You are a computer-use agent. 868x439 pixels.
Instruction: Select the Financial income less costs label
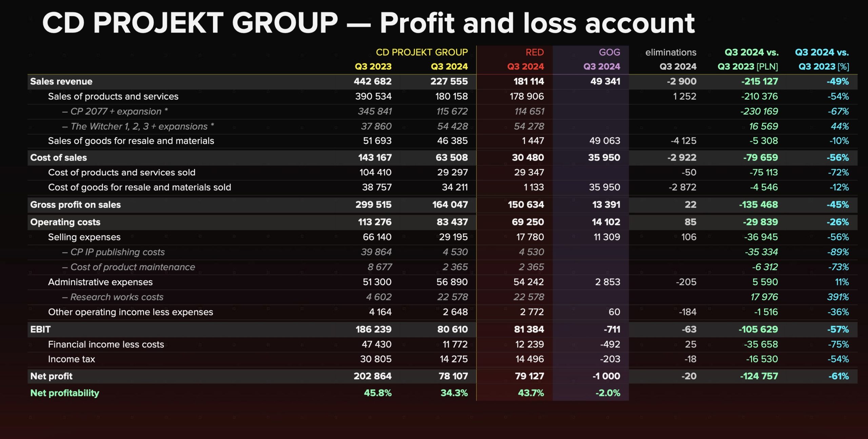pyautogui.click(x=106, y=344)
